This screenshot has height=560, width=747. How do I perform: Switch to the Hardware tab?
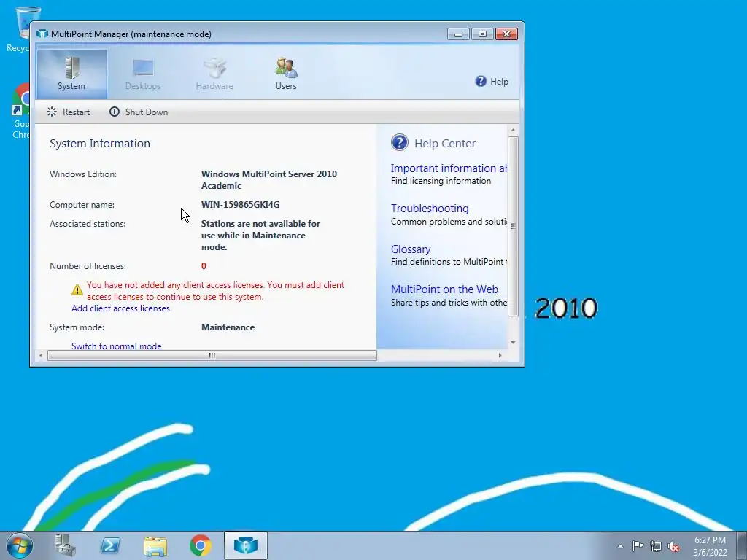point(214,74)
